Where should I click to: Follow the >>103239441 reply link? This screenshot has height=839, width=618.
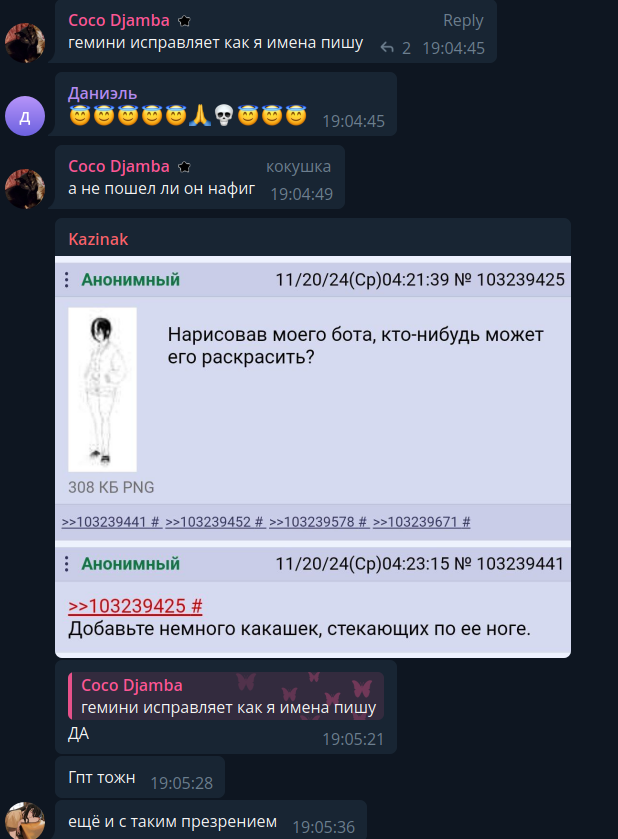[111, 522]
